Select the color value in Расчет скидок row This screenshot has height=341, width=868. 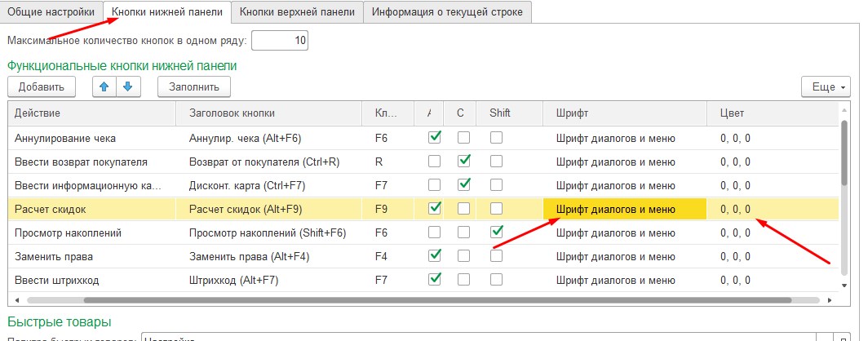coord(736,210)
